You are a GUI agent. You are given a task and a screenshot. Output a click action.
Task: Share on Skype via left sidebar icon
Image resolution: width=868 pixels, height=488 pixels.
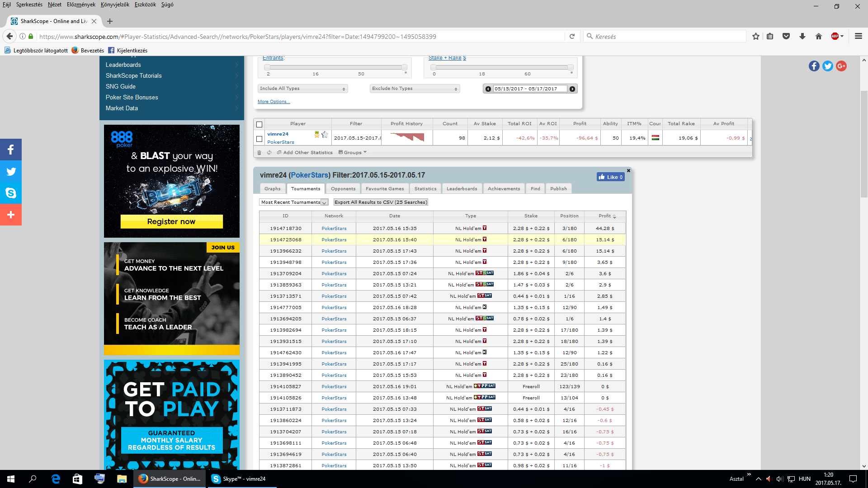[x=11, y=193]
